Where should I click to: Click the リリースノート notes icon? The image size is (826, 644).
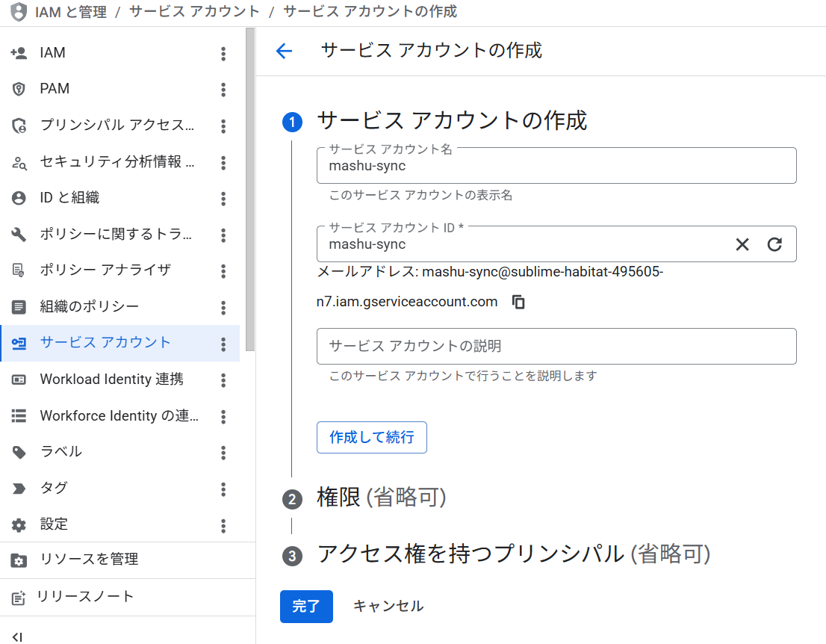pyautogui.click(x=19, y=598)
